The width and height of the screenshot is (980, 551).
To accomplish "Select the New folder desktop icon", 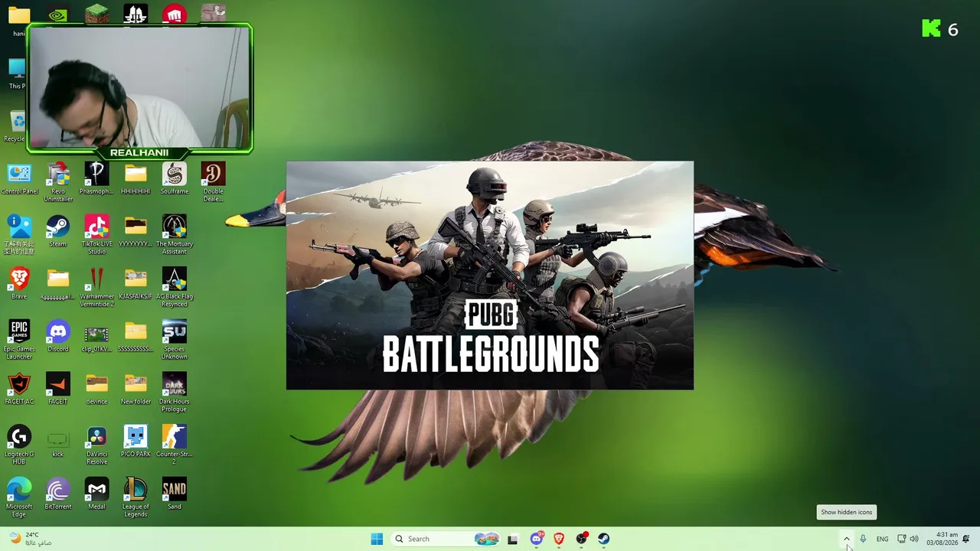I will (136, 389).
